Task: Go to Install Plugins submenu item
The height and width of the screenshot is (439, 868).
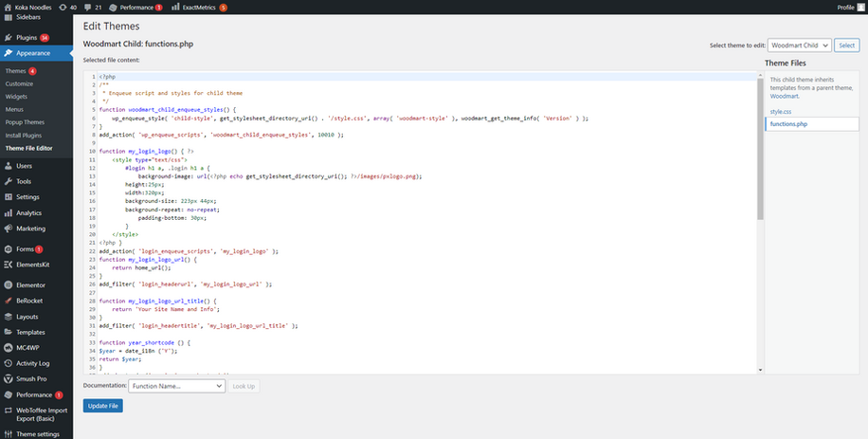Action: pyautogui.click(x=24, y=135)
